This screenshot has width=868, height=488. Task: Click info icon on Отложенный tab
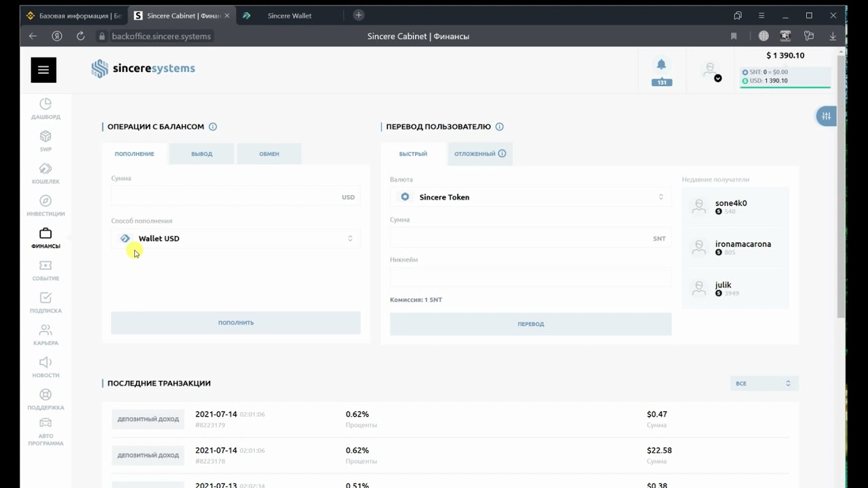(502, 153)
